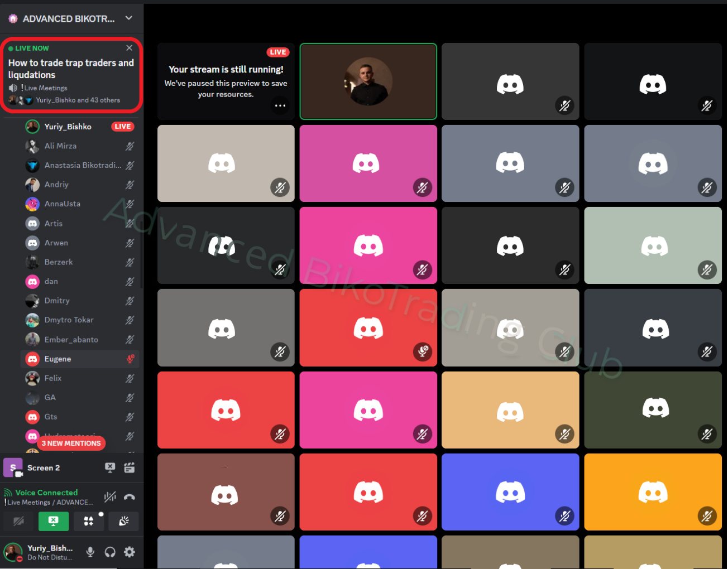Image resolution: width=728 pixels, height=569 pixels.
Task: Click Andriy's muted microphone icon
Action: click(x=130, y=185)
